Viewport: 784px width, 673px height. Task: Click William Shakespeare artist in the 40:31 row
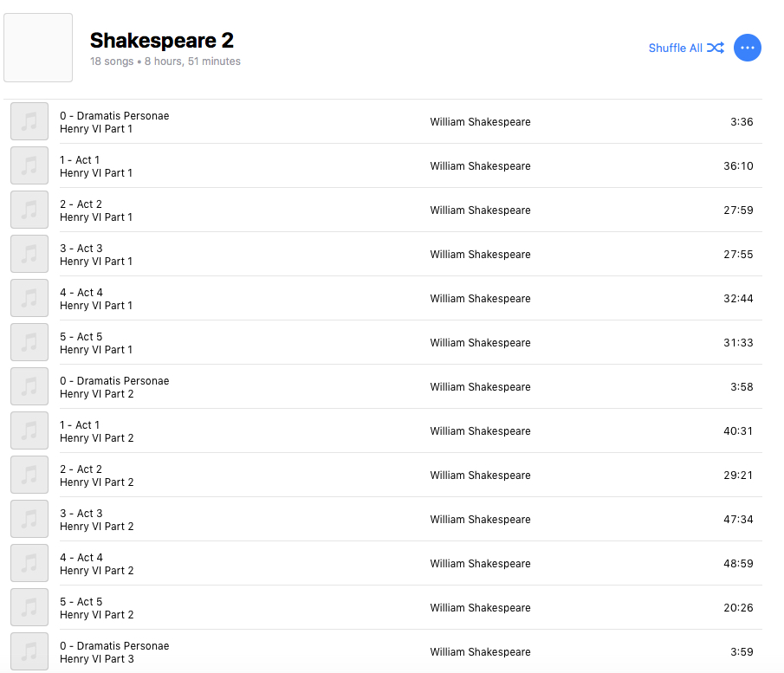click(480, 431)
